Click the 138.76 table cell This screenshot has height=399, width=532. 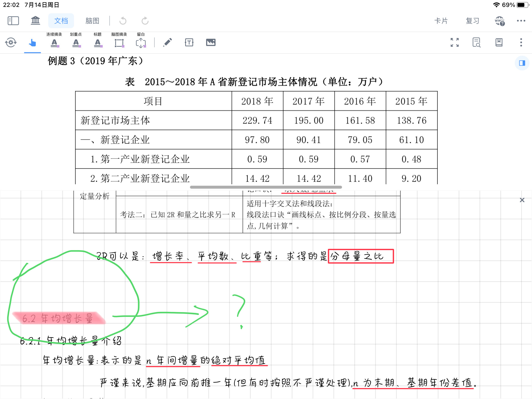click(412, 120)
